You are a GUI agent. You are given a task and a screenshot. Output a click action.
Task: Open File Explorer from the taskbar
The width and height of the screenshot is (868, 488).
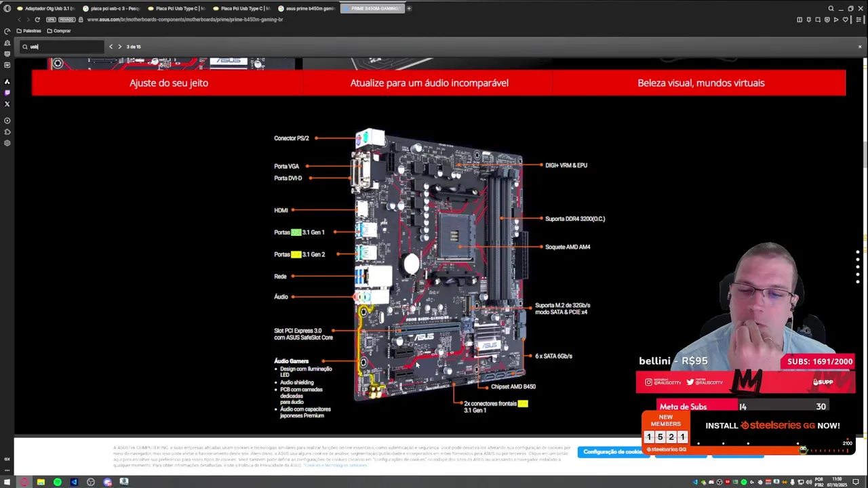[41, 482]
